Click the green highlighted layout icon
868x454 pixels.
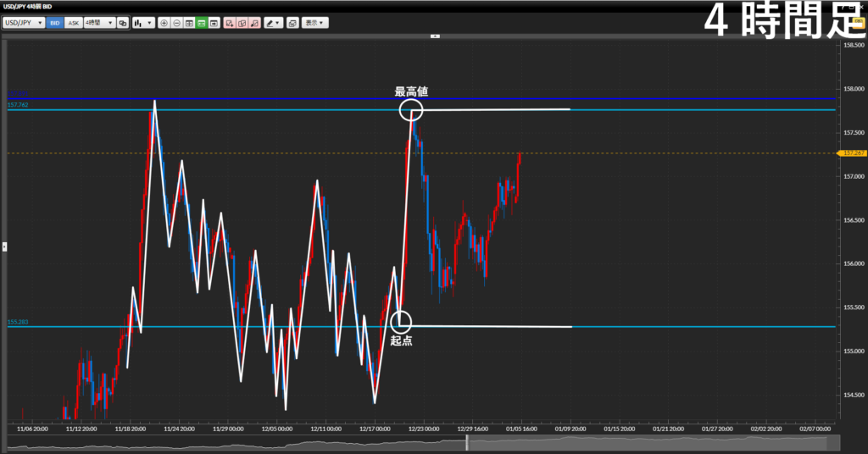point(202,23)
